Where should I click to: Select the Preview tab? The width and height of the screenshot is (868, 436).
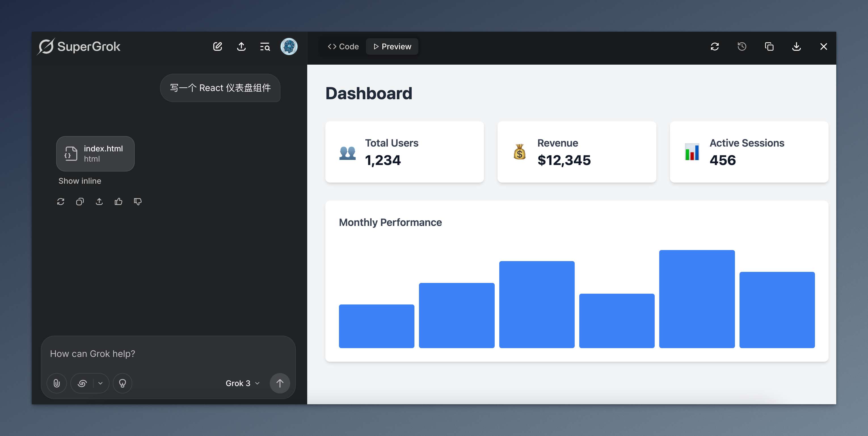pyautogui.click(x=392, y=46)
